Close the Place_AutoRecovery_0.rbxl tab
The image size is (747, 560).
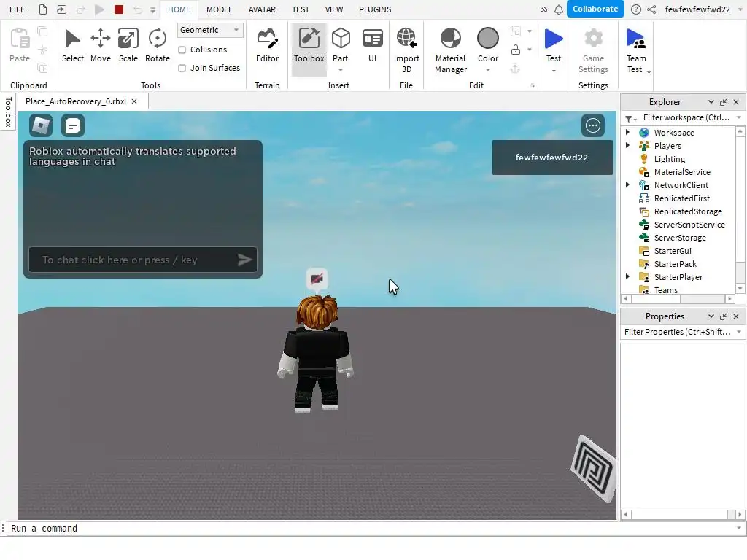(x=134, y=101)
